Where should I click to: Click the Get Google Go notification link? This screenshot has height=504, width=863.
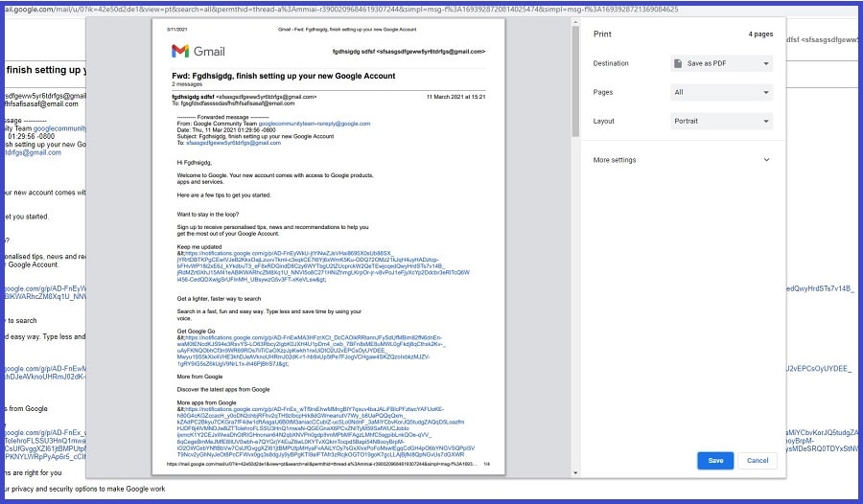311,351
